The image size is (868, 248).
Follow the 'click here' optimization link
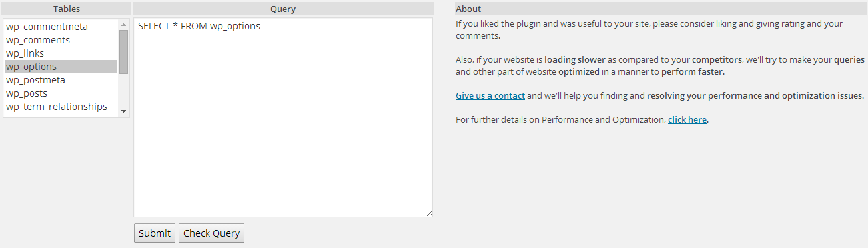click(x=687, y=120)
